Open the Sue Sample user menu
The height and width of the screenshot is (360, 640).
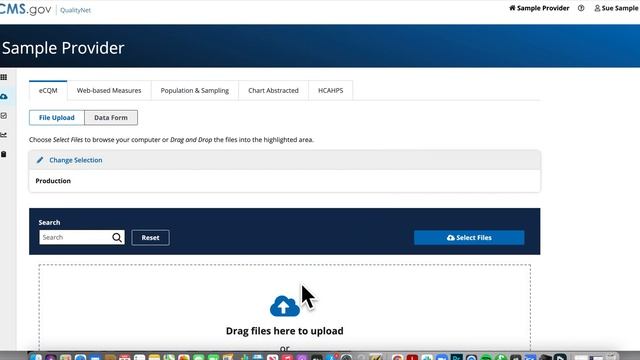click(x=620, y=8)
